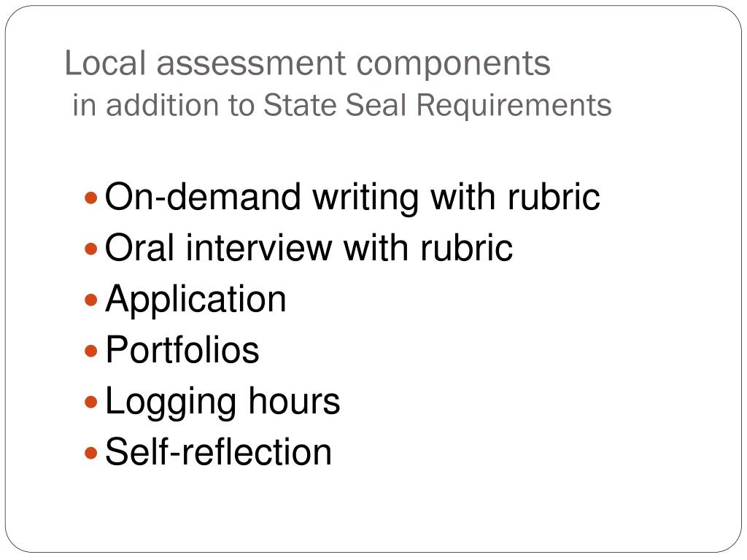Click the word Local in the title
The height and width of the screenshot is (560, 747).
[105, 63]
